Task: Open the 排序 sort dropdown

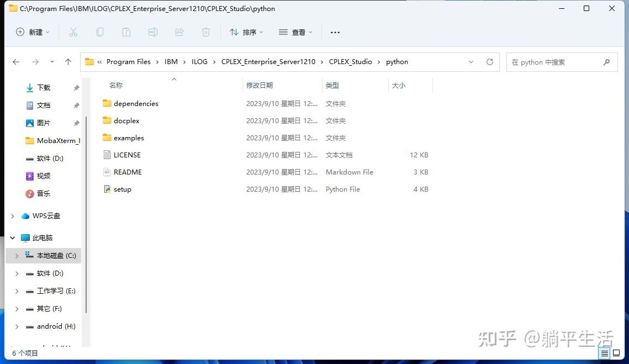Action: click(246, 32)
